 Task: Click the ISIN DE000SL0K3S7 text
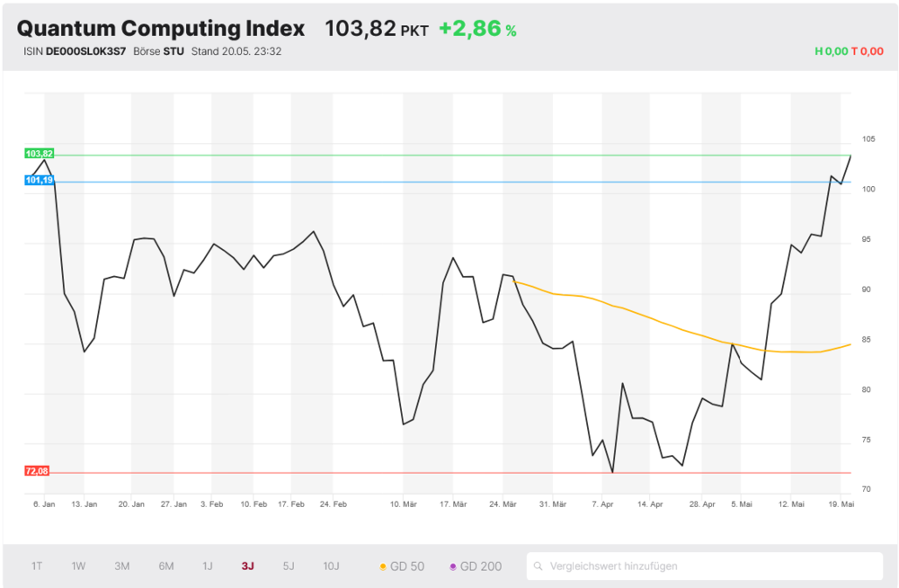(x=75, y=51)
